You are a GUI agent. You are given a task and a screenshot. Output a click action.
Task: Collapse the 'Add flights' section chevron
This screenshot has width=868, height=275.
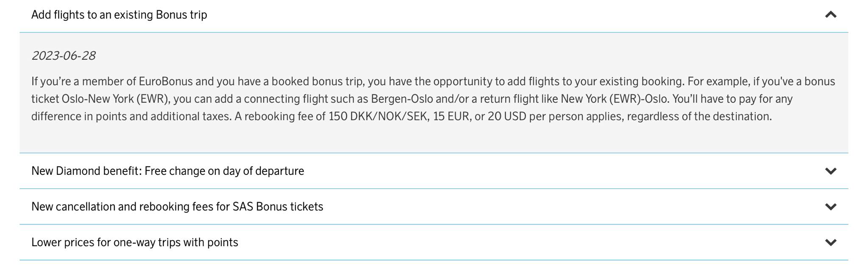[x=831, y=15]
